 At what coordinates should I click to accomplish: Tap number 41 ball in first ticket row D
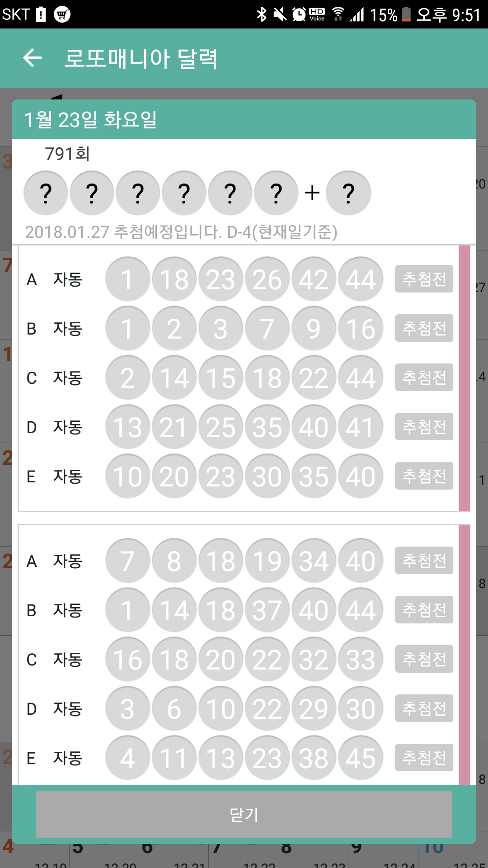pyautogui.click(x=361, y=427)
